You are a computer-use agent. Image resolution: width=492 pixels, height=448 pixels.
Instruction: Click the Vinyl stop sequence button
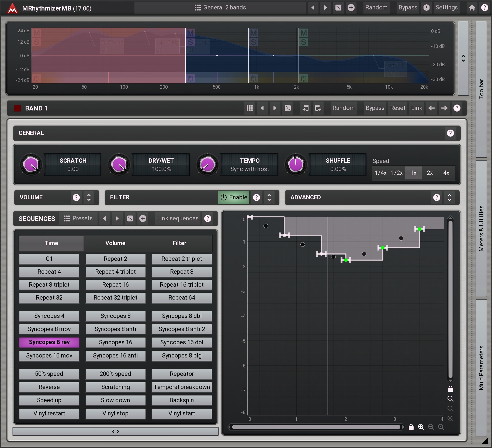[x=115, y=413]
